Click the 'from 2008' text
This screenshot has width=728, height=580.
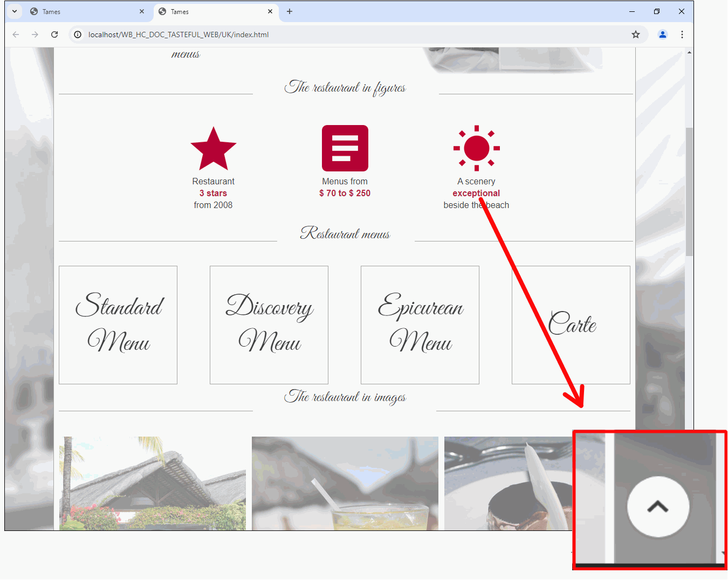tap(213, 205)
